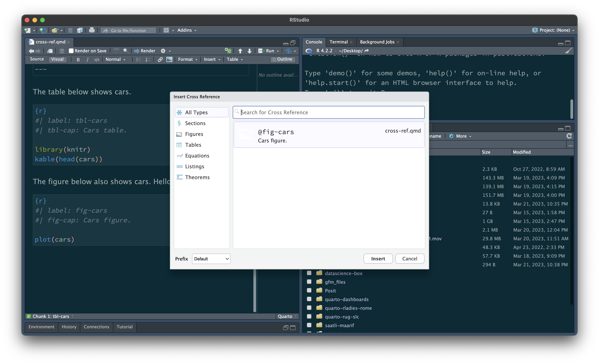Open the Format dropdown menu
Viewport: 599px width, 364px height.
coord(188,60)
